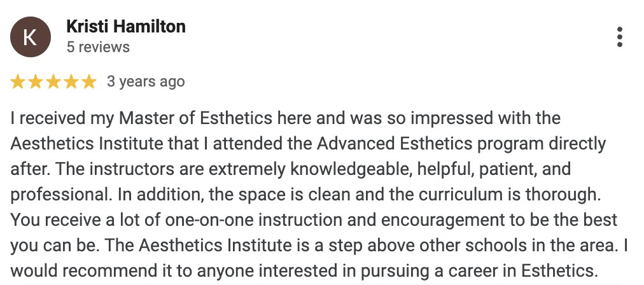View the reviewer's 5 reviews count

click(98, 47)
